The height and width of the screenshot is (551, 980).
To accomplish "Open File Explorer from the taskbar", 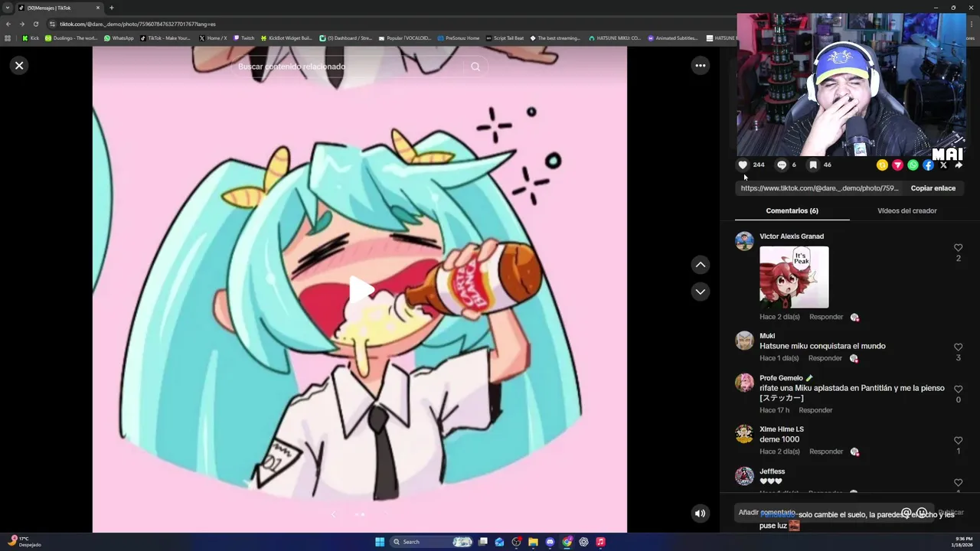I will tap(533, 542).
